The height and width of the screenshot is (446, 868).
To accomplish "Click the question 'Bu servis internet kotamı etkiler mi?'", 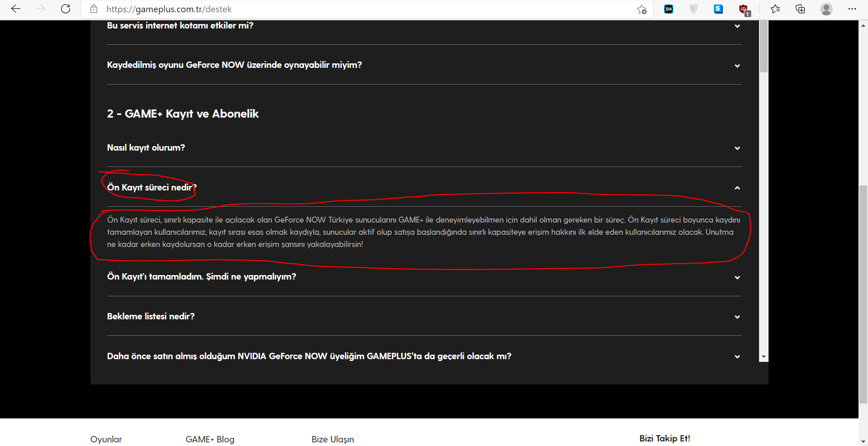I will tap(180, 26).
